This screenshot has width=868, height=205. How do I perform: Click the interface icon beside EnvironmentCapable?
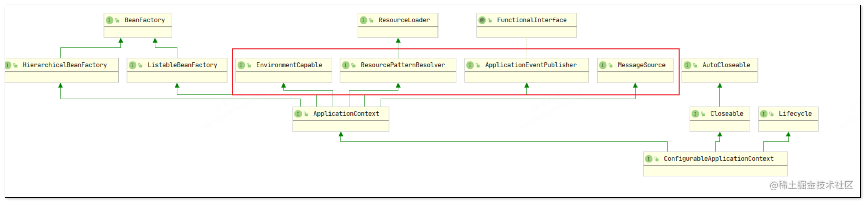point(241,65)
